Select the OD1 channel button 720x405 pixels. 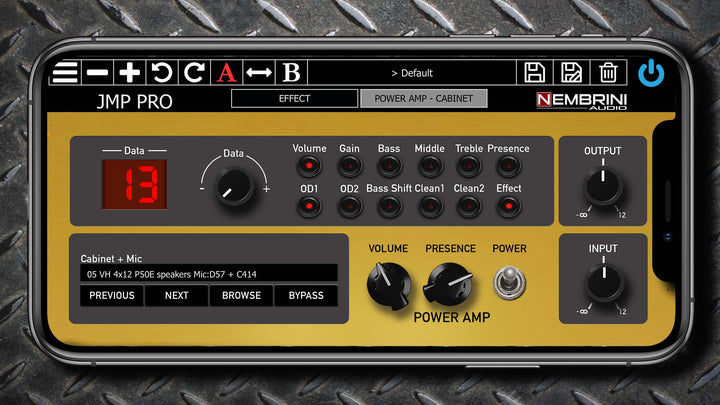point(309,206)
